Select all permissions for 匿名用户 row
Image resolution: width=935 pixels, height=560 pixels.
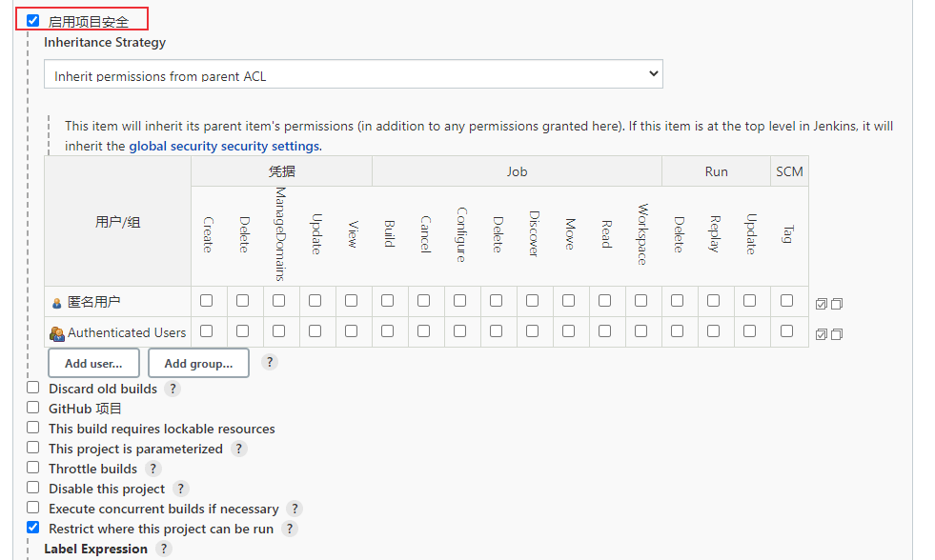pos(822,304)
